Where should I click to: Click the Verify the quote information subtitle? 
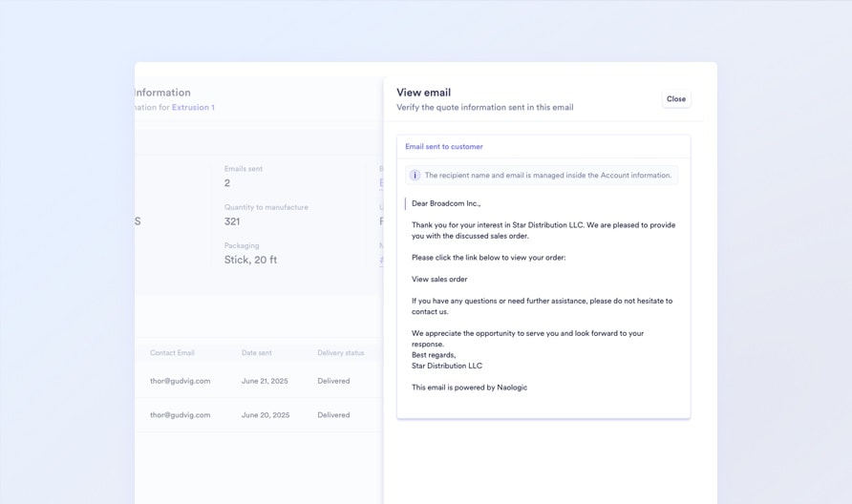pyautogui.click(x=484, y=108)
